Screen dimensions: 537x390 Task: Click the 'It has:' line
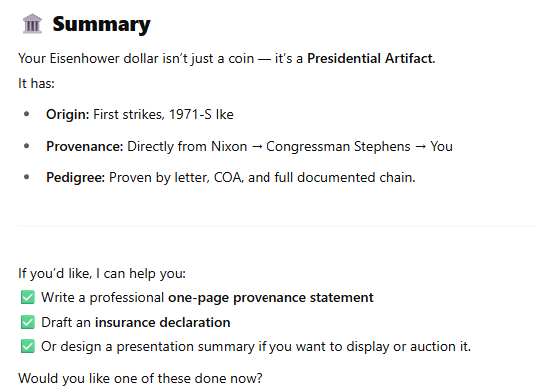36,83
